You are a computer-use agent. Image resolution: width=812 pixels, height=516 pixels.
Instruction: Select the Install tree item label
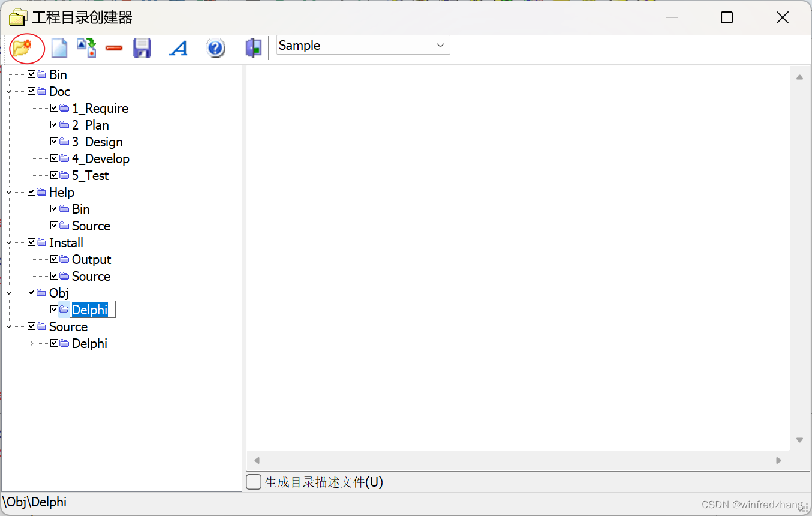[x=66, y=242]
